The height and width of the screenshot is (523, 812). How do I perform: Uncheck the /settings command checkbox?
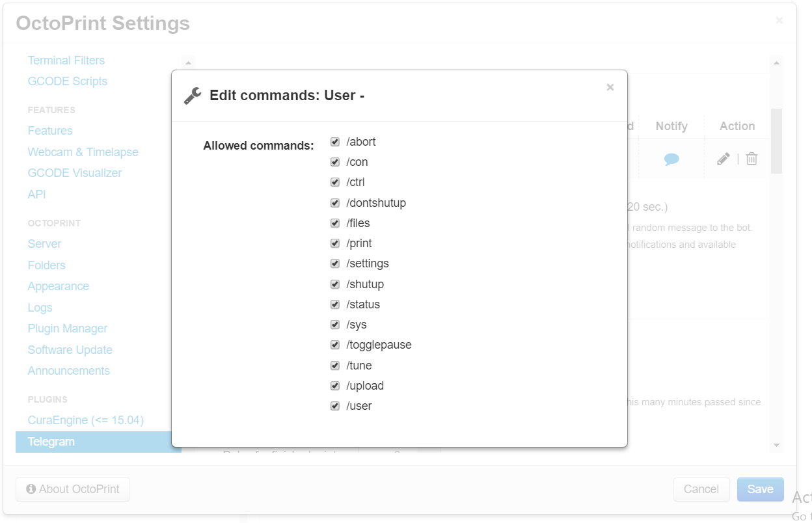pos(335,263)
